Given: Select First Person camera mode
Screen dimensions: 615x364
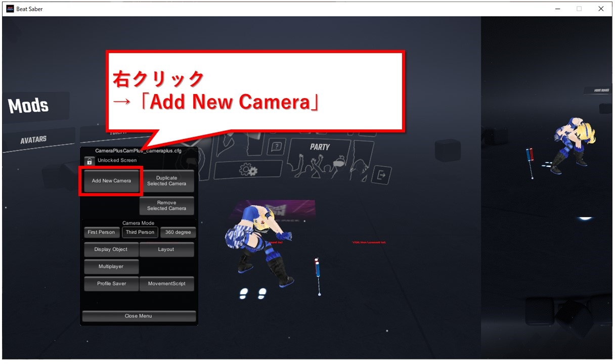Looking at the screenshot, I should (102, 232).
